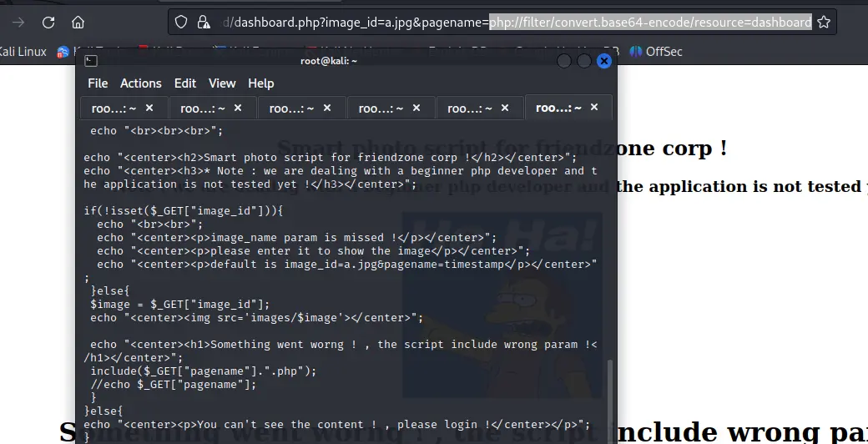Click the terminal vertical scrollbar thumb
Screen dimensions: 868x444
610,401
